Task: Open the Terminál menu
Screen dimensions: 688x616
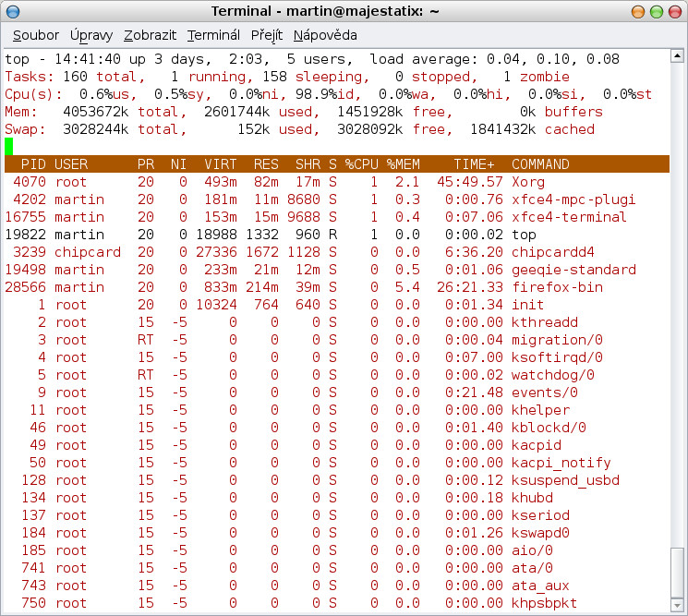Action: tap(213, 35)
